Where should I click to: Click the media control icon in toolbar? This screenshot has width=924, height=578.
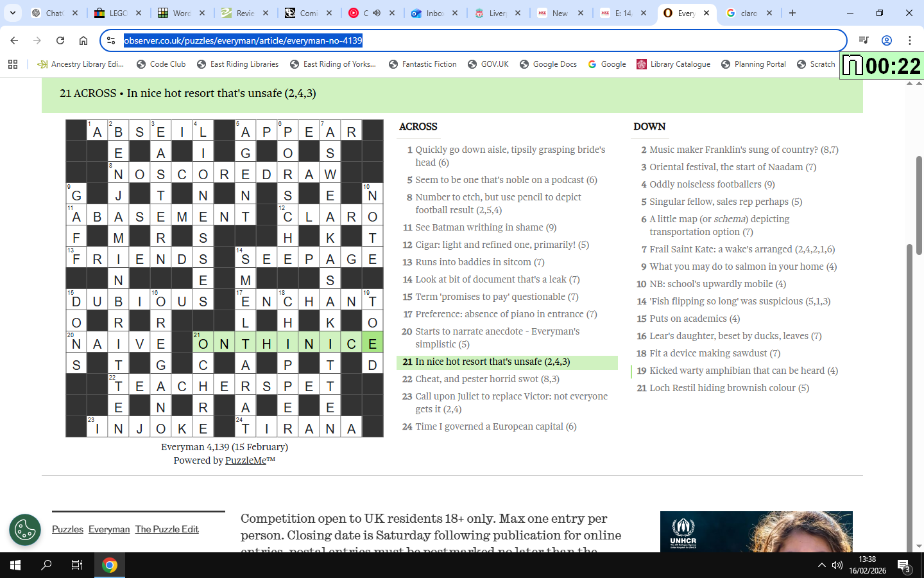(864, 40)
